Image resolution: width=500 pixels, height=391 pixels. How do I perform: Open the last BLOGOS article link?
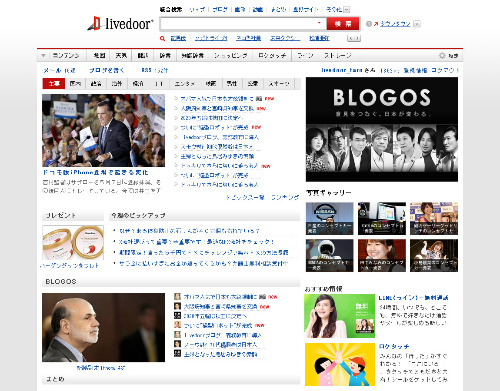click(220, 354)
